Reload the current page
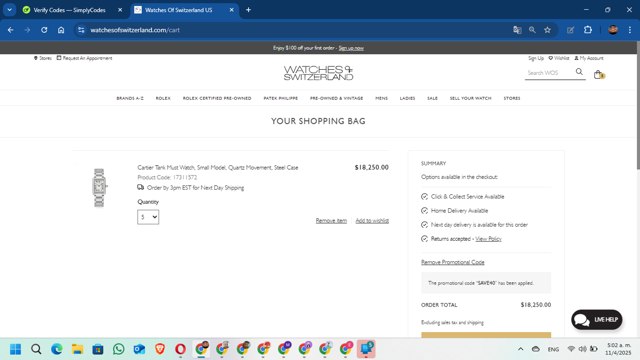Image resolution: width=640 pixels, height=360 pixels. point(44,30)
